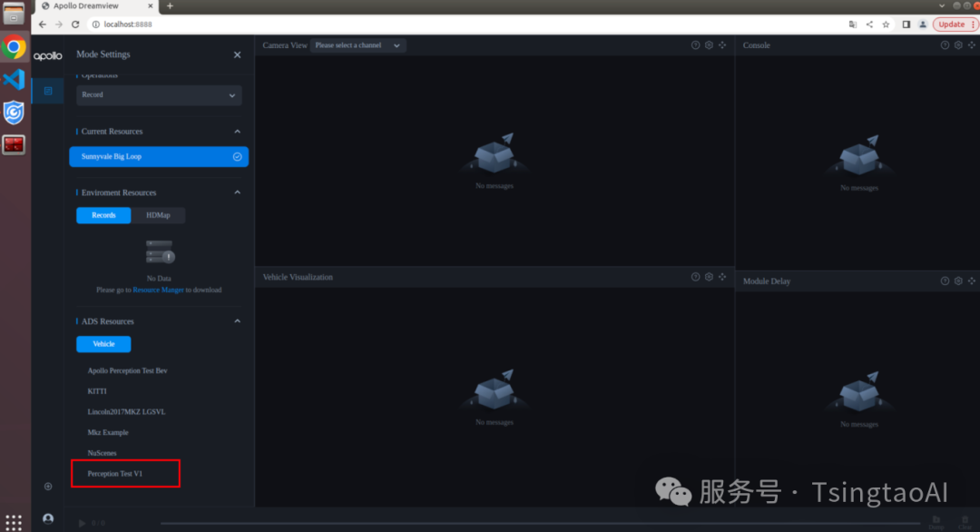The image size is (980, 532).
Task: Collapse the Enviroment Resources section
Action: pos(237,192)
